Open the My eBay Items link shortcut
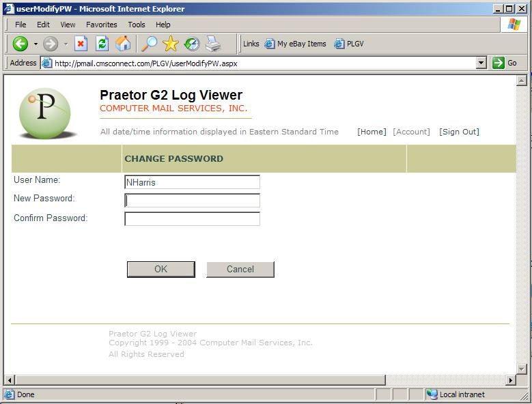This screenshot has width=532, height=404. (295, 44)
